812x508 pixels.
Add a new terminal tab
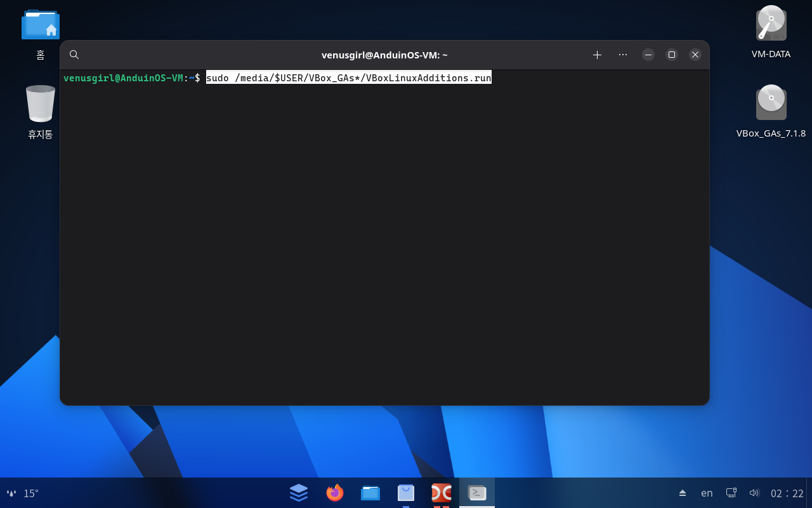click(x=597, y=55)
